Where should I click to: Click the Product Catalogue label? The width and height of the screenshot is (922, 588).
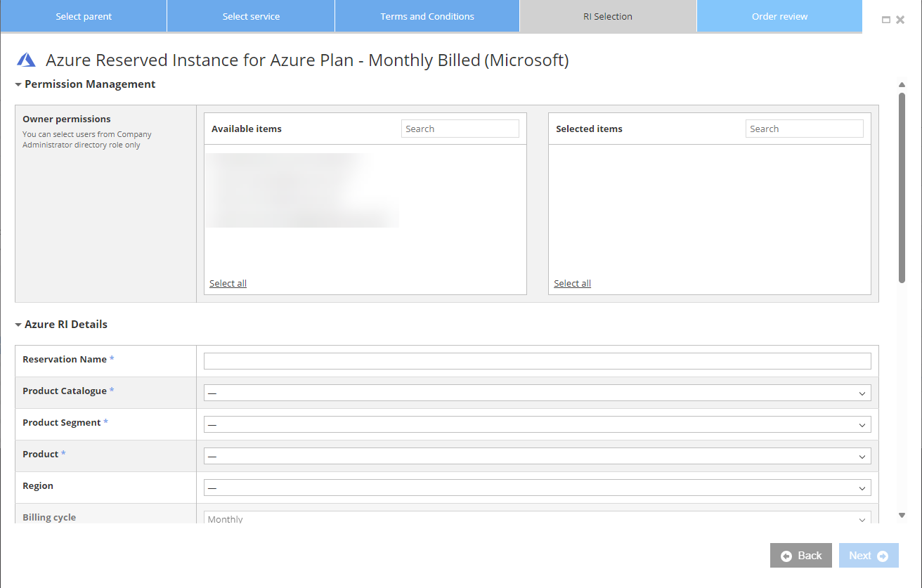tap(65, 391)
